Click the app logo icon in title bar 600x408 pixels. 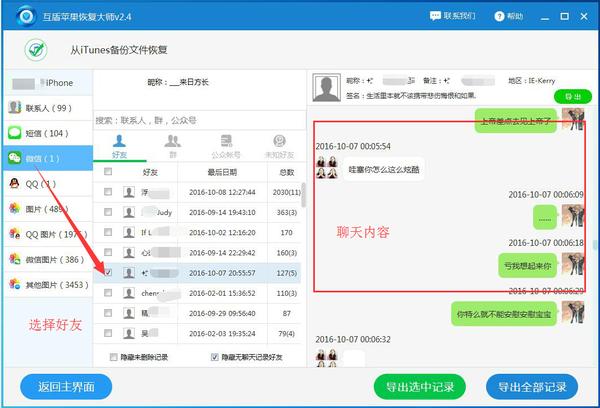26,16
